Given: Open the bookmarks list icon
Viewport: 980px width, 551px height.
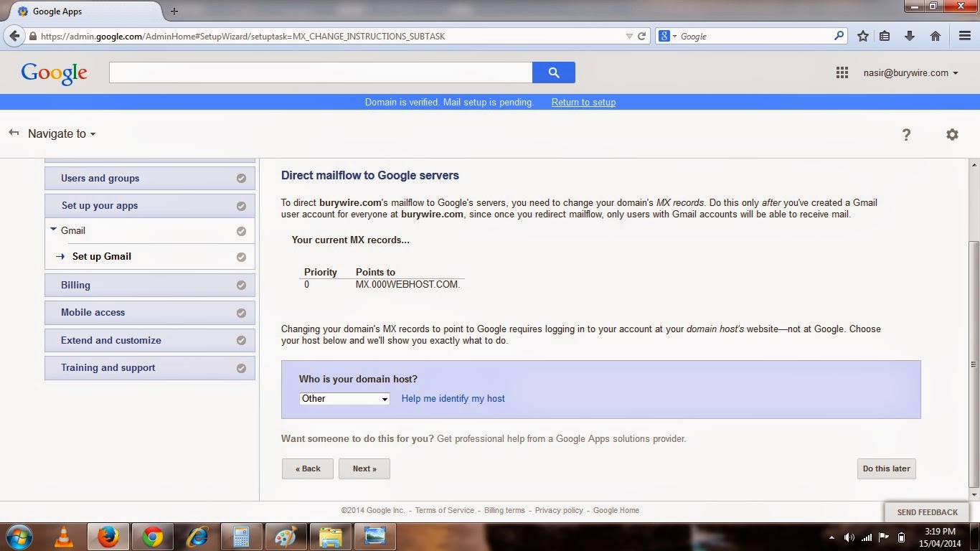Looking at the screenshot, I should coord(885,36).
